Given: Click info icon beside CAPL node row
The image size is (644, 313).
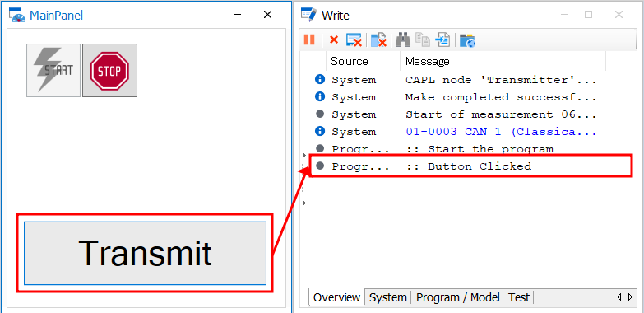Looking at the screenshot, I should (x=320, y=79).
